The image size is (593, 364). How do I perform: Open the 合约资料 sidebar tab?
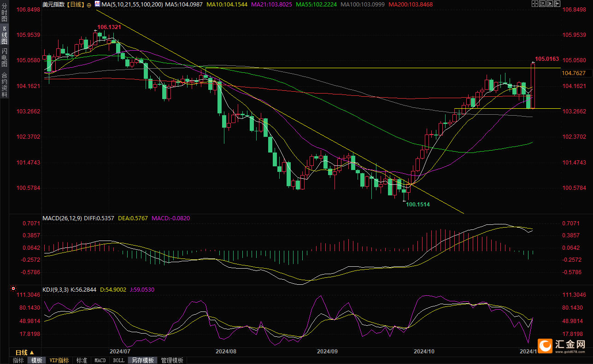pyautogui.click(x=5, y=84)
